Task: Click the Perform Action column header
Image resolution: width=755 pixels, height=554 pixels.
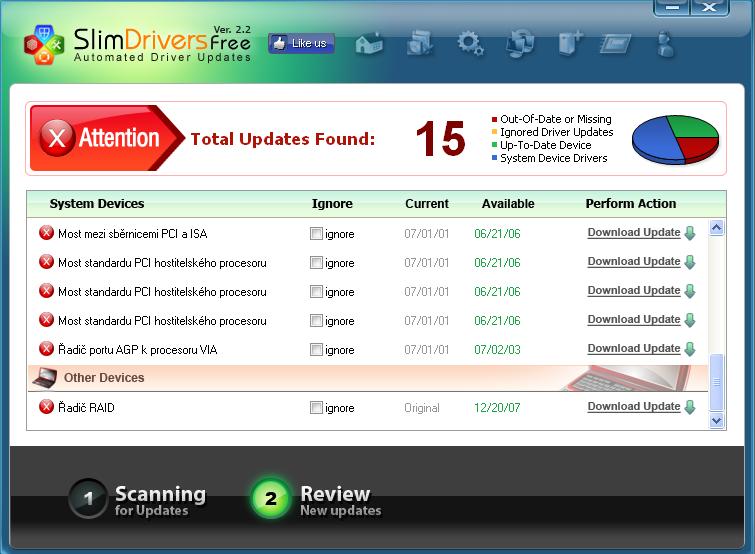Action: [631, 204]
